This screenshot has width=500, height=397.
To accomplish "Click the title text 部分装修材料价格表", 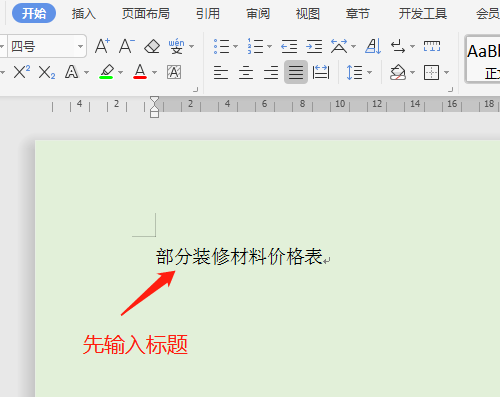I will coord(239,257).
